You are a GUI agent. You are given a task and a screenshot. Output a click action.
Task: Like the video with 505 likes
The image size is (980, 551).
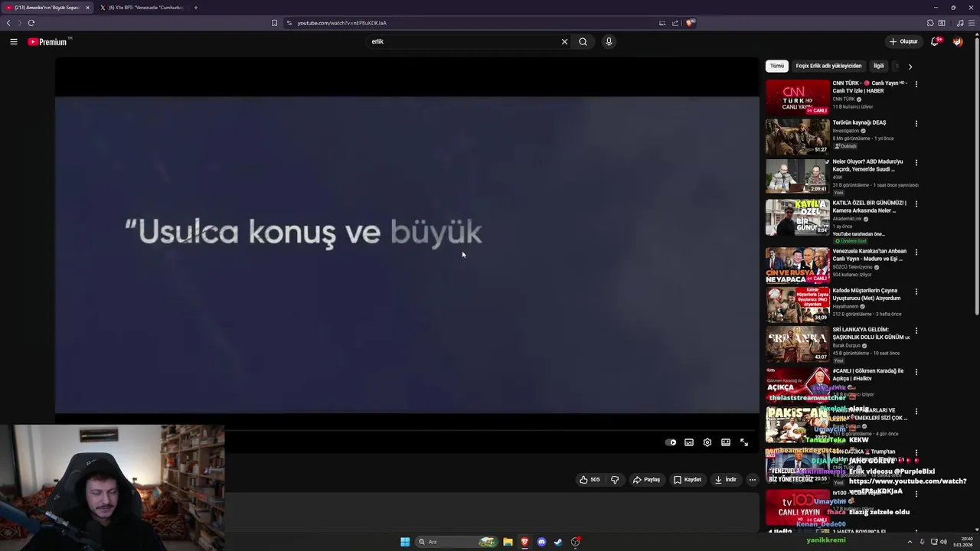point(590,480)
